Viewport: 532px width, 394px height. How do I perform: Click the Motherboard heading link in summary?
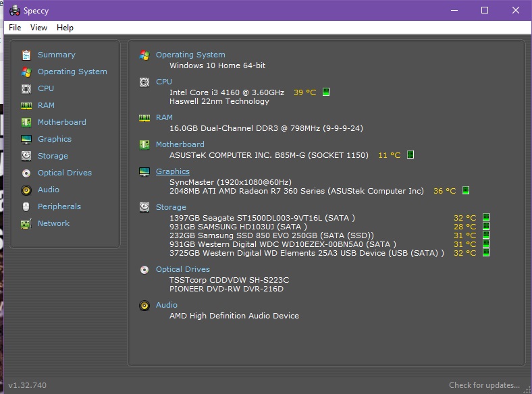[180, 144]
